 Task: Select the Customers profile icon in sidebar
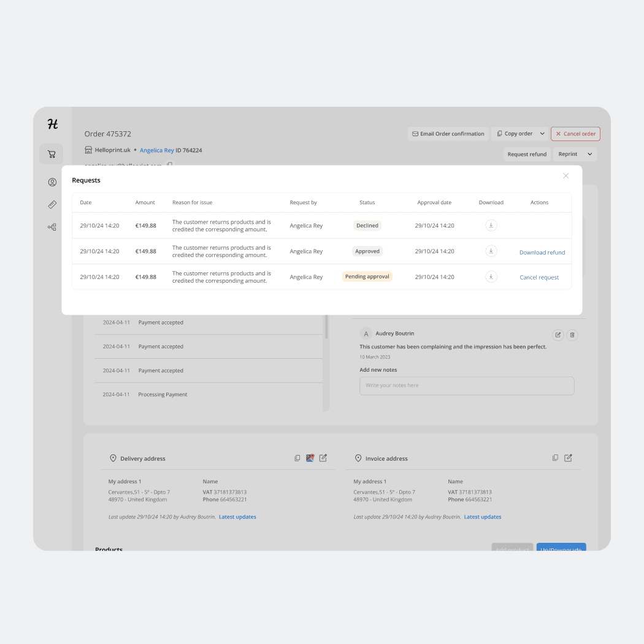pos(52,182)
